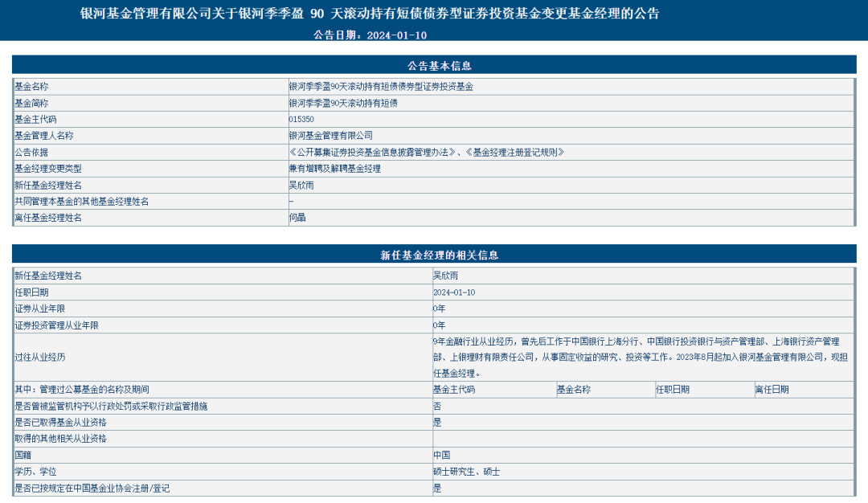
Task: Click the 证券从业年限 label
Action: 40,309
